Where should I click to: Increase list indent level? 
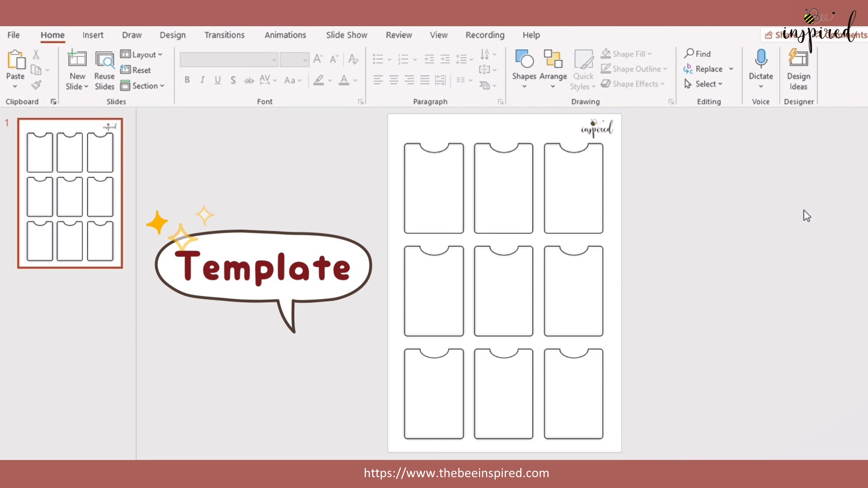pos(445,59)
